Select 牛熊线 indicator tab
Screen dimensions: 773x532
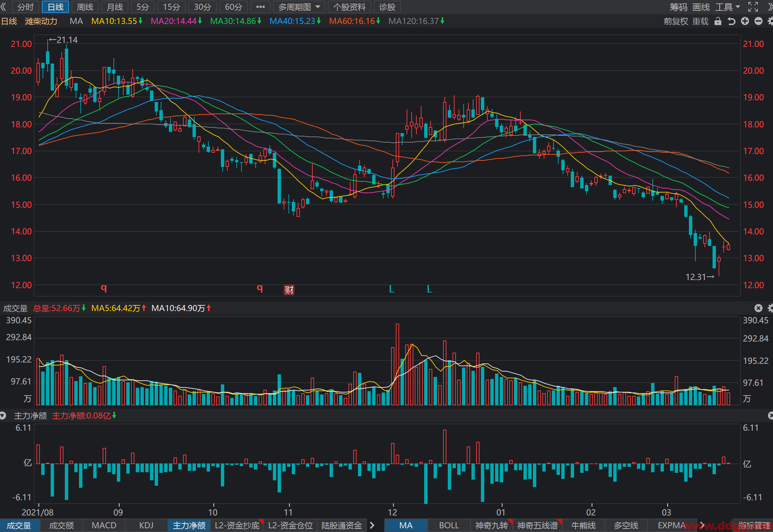[x=584, y=526]
